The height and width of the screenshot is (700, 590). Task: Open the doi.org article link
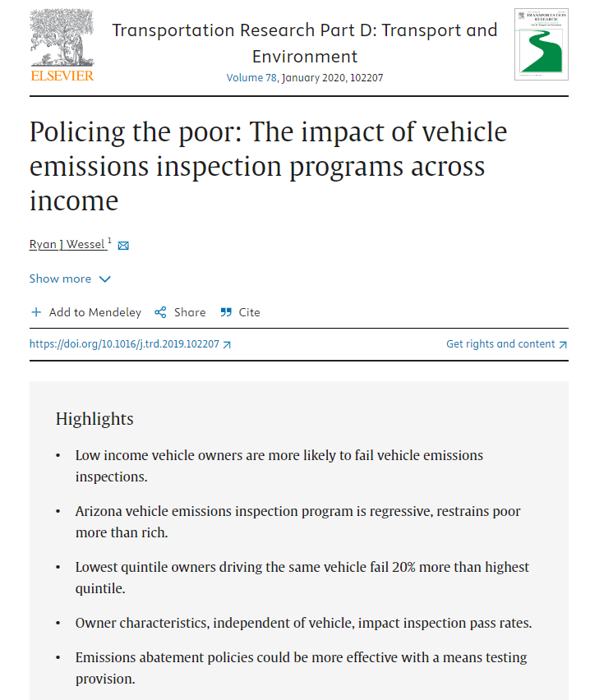click(124, 344)
